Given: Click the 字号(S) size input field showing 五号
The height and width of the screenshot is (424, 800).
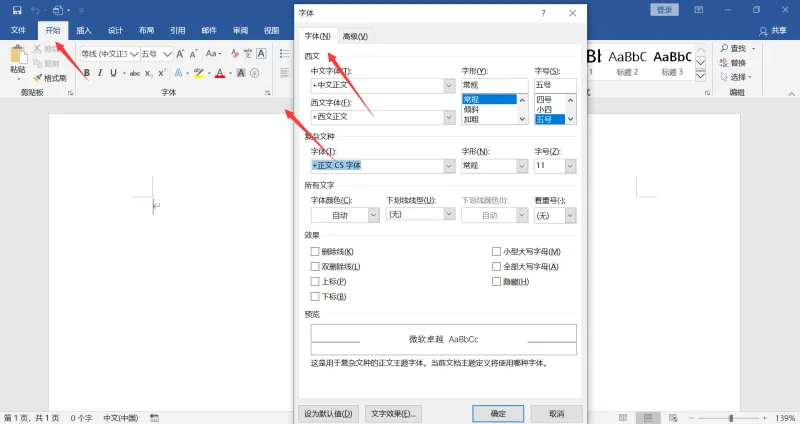Looking at the screenshot, I should pos(555,85).
